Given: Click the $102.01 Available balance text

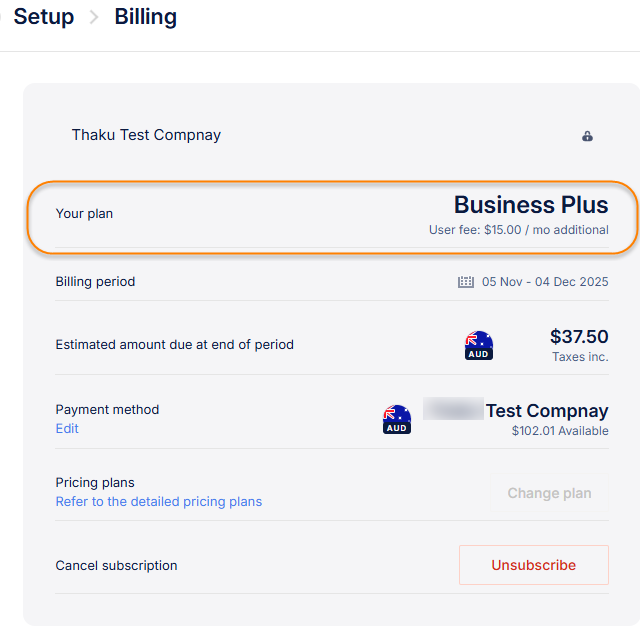Looking at the screenshot, I should [560, 431].
